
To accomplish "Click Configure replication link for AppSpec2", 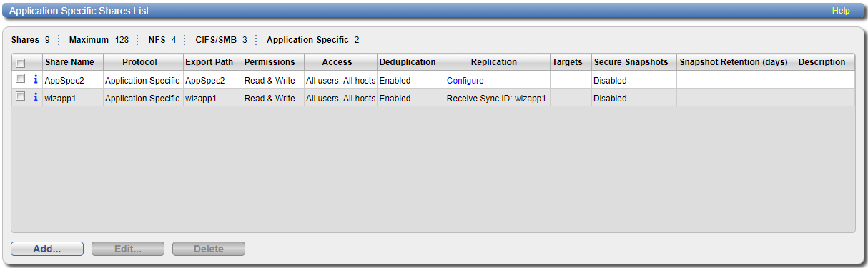I will point(465,81).
